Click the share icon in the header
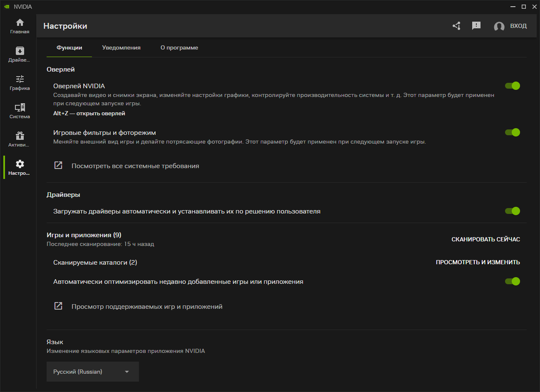 pyautogui.click(x=456, y=26)
